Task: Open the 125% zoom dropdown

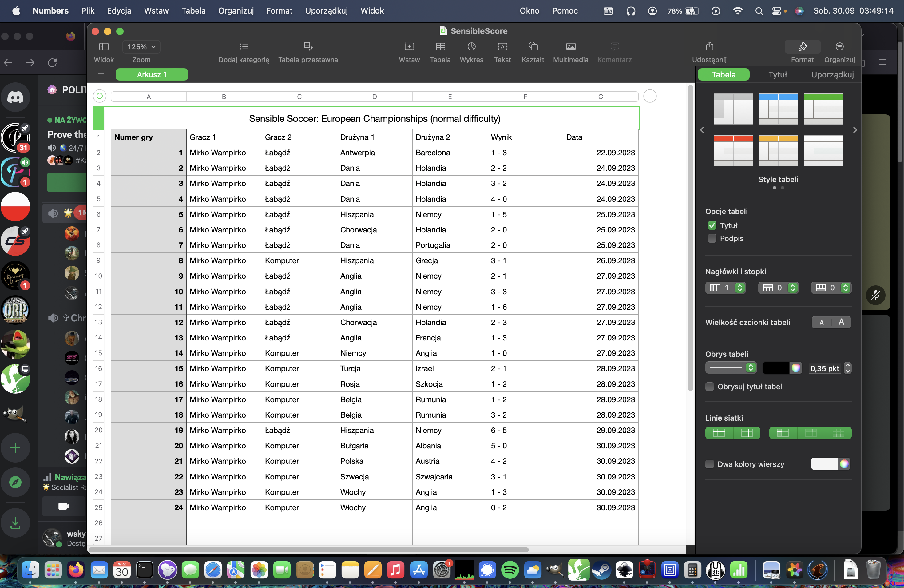Action: coord(141,47)
